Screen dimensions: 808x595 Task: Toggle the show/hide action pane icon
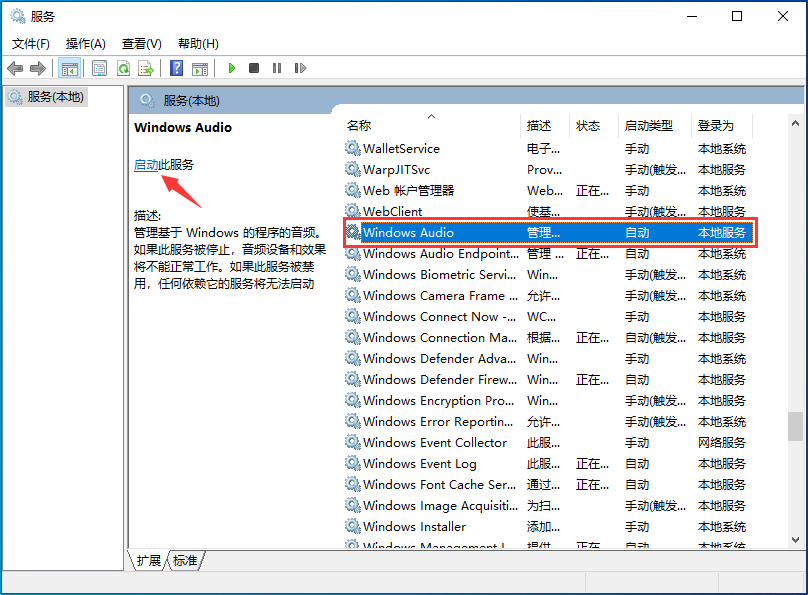tap(200, 68)
